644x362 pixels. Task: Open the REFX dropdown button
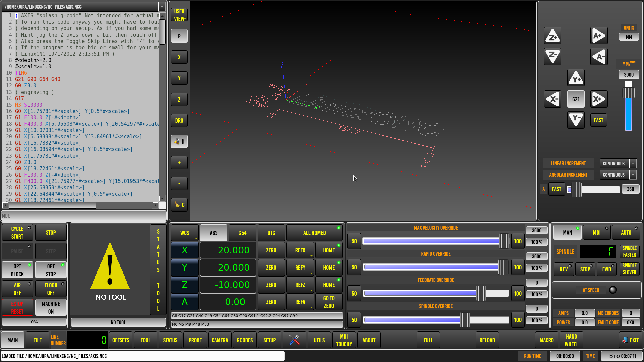(300, 250)
